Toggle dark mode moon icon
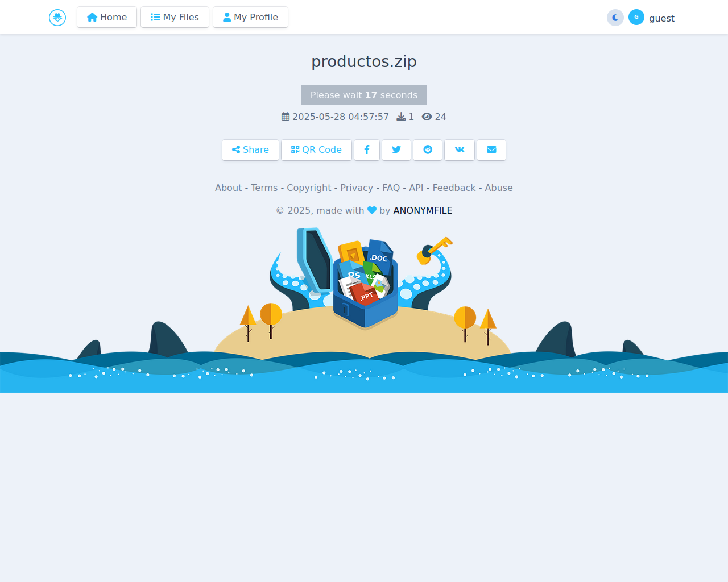 coord(615,18)
